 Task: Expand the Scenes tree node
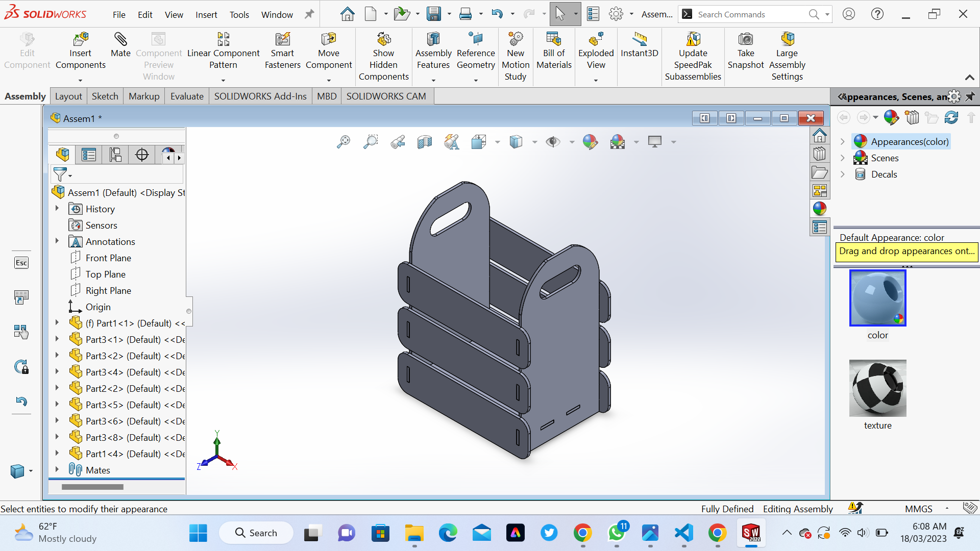pos(843,158)
